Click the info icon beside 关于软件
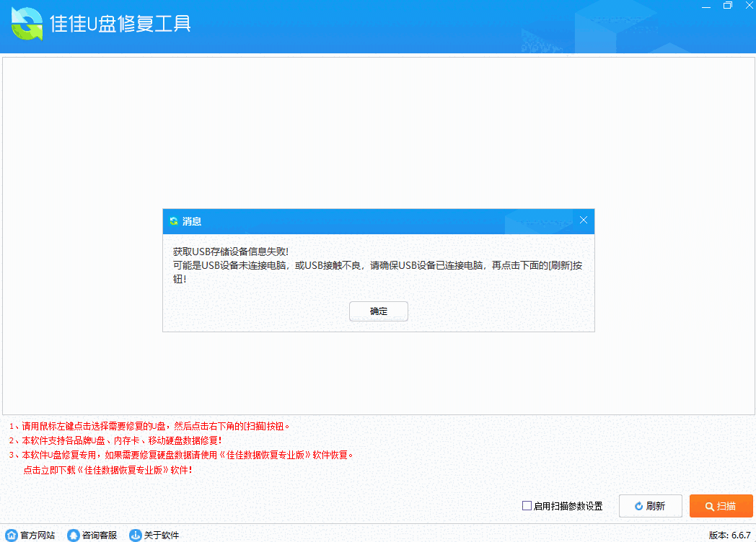Viewport: 756px width, 542px height. coord(134,535)
